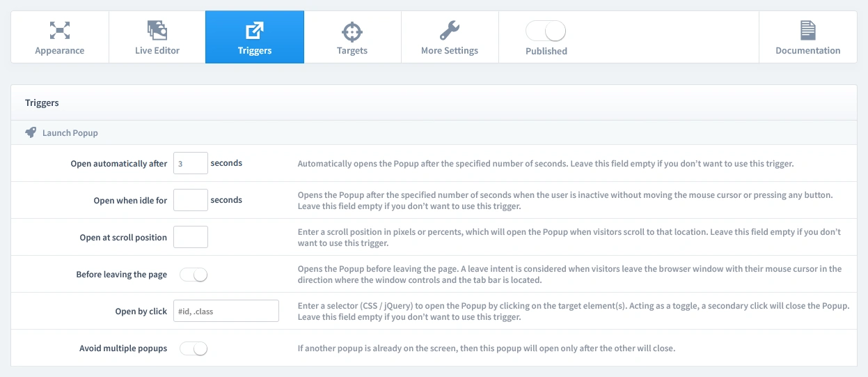Viewport: 868px width, 377px height.
Task: Click the Live Editor icon
Action: click(157, 30)
